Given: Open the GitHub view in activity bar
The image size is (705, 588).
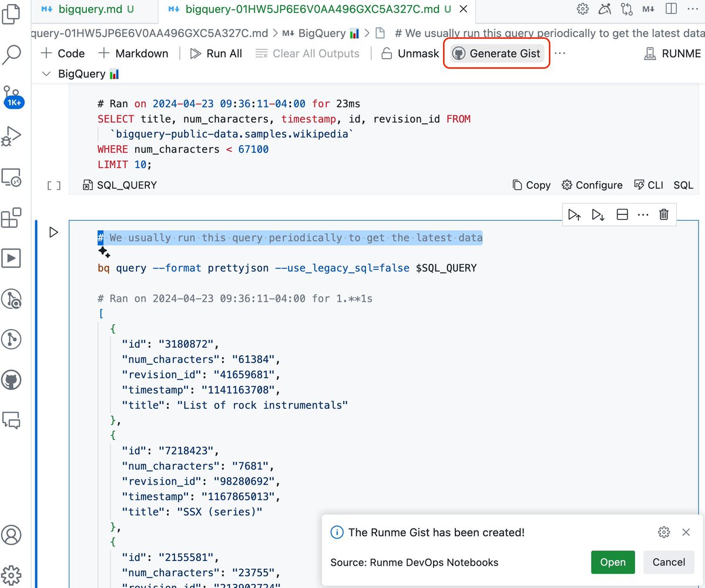Looking at the screenshot, I should coord(12,380).
